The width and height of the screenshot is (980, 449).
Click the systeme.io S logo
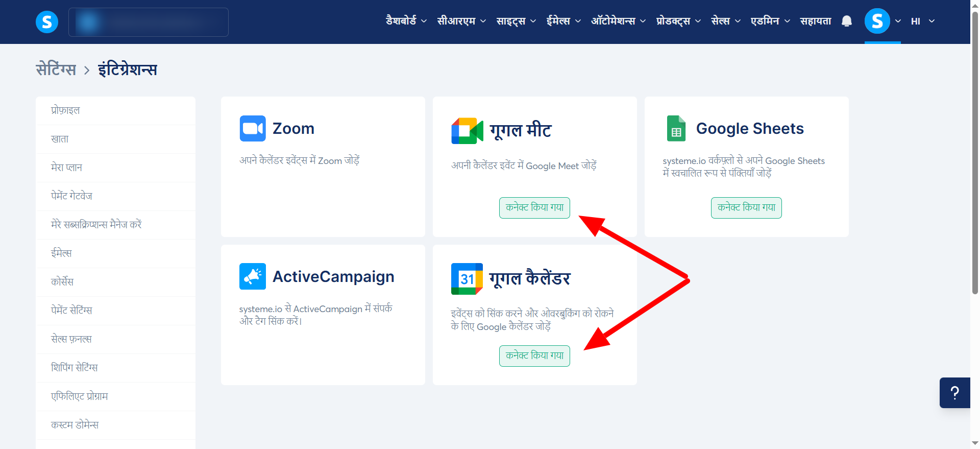47,22
